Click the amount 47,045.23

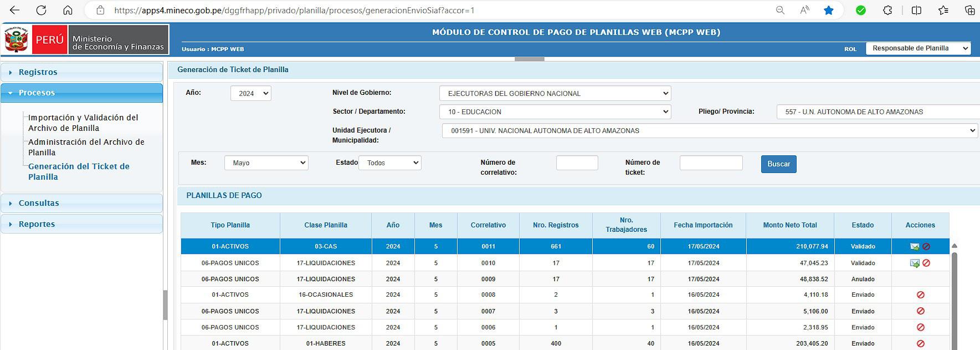(x=813, y=263)
